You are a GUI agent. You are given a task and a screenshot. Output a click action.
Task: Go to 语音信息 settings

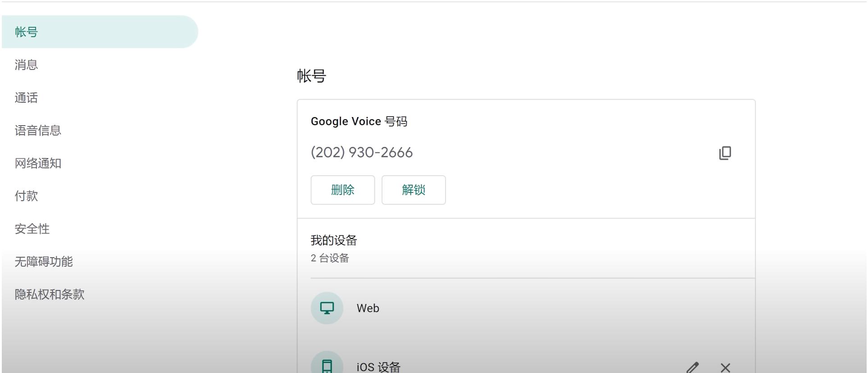click(x=38, y=131)
